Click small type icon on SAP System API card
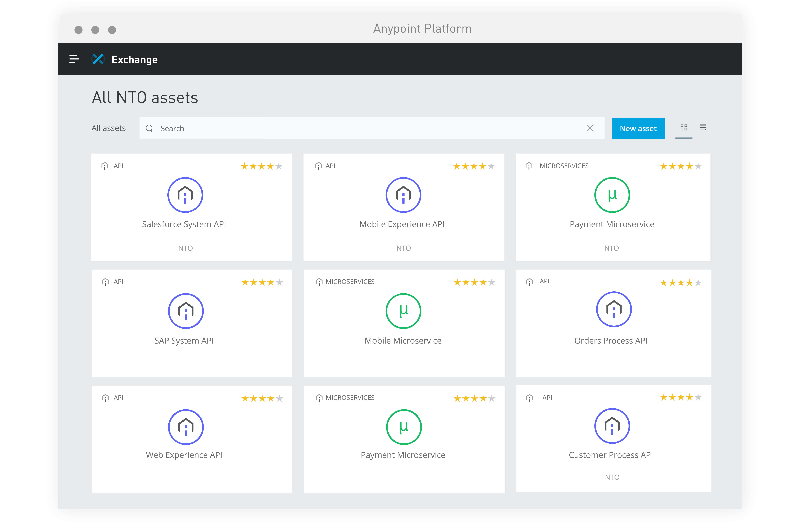The height and width of the screenshot is (532, 792). tap(105, 282)
